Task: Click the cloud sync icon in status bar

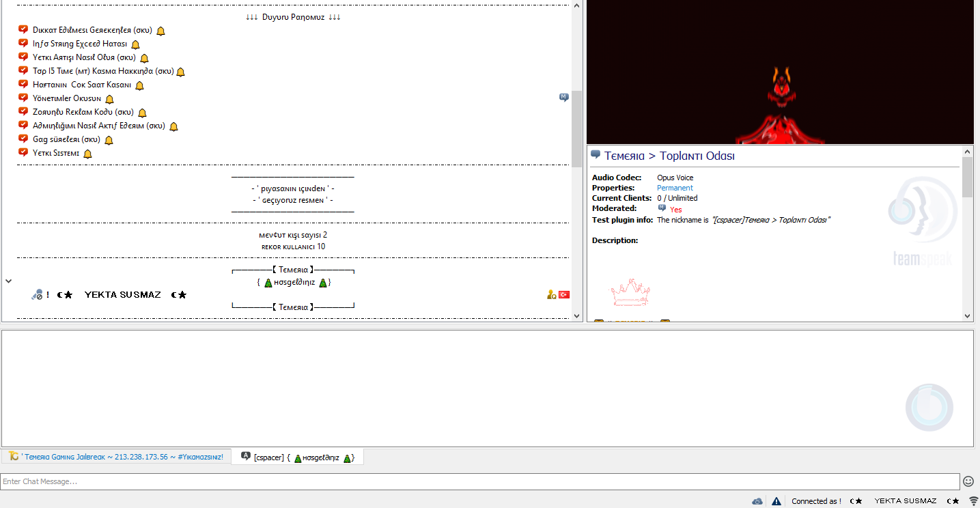Action: (757, 501)
